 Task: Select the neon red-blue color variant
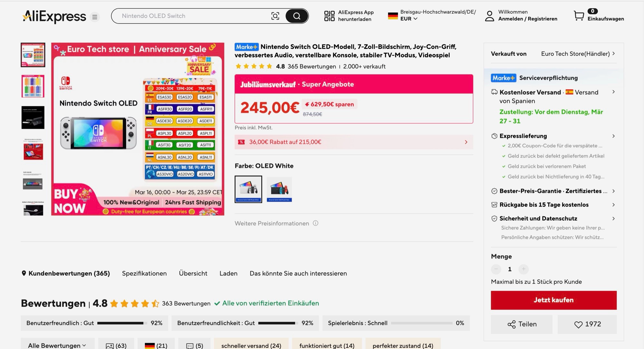coord(279,189)
